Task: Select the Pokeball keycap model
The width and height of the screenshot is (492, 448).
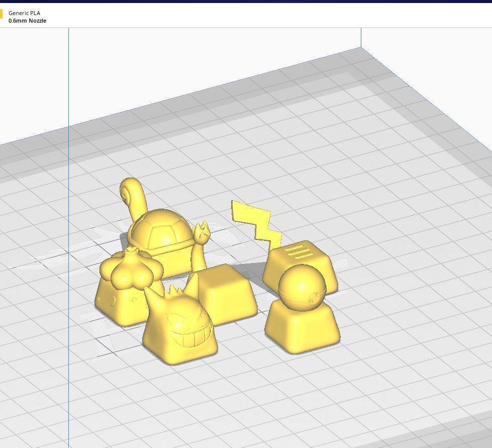Action: [302, 309]
